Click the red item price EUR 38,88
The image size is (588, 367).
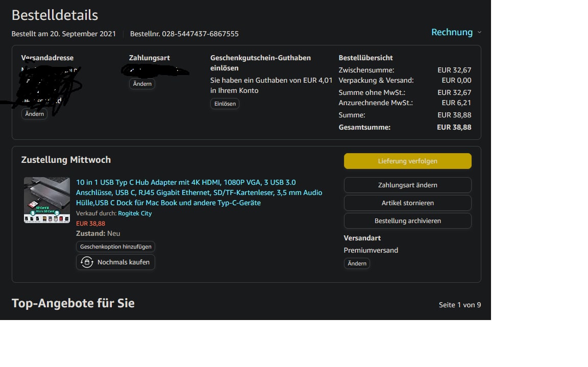[x=90, y=224]
